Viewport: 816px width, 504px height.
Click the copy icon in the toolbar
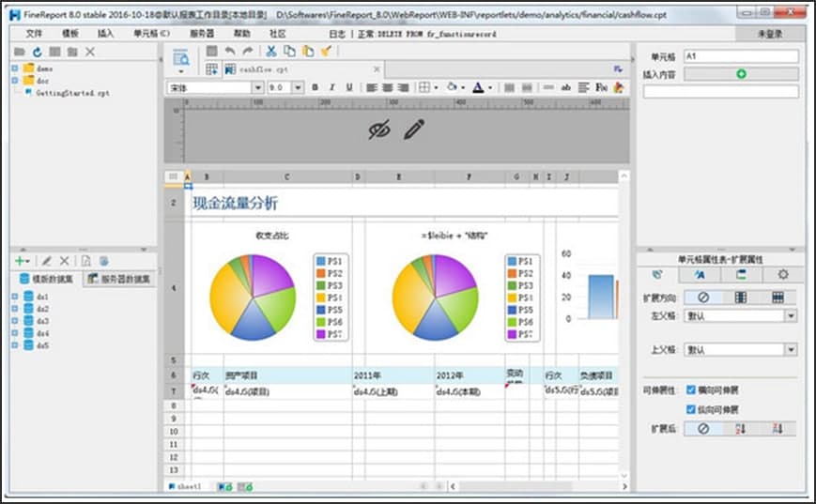(289, 51)
